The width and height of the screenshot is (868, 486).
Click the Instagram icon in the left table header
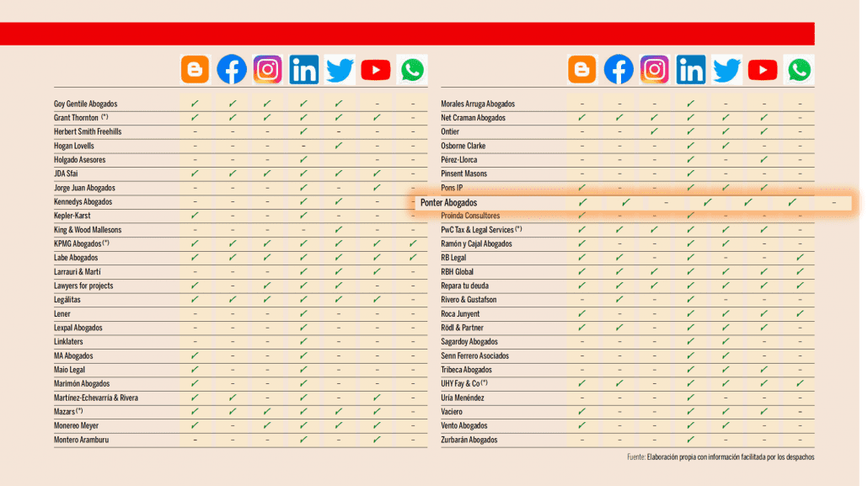[x=268, y=70]
